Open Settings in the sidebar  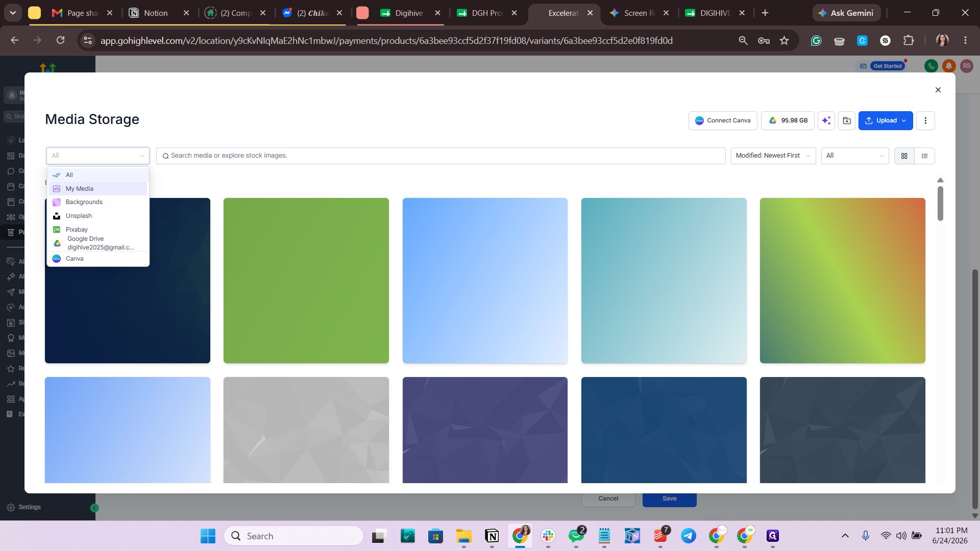coord(24,507)
